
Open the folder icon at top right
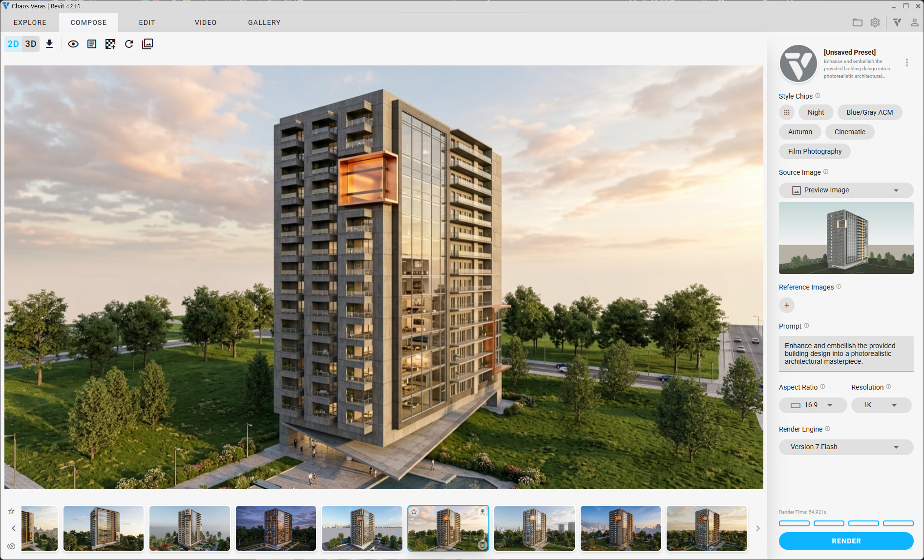point(857,22)
